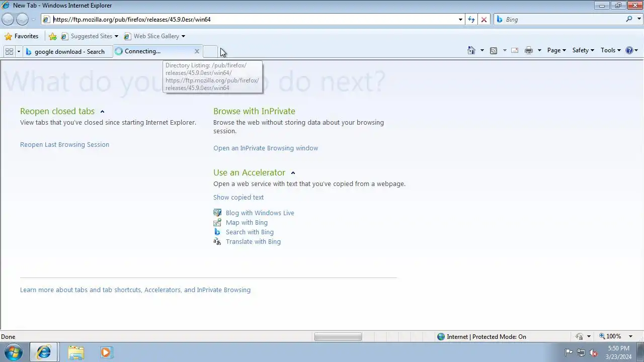
Task: Open the Tools menu
Action: click(x=611, y=50)
